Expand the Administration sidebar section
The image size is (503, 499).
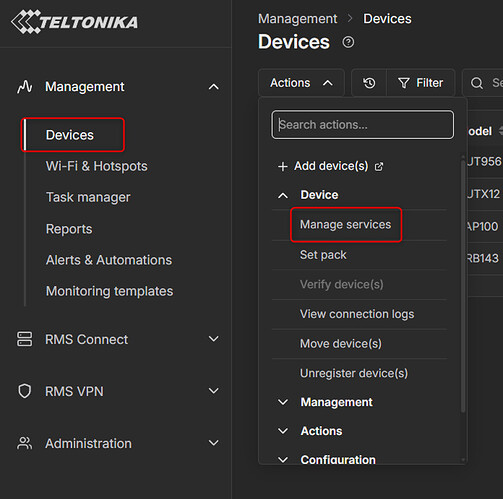click(214, 443)
